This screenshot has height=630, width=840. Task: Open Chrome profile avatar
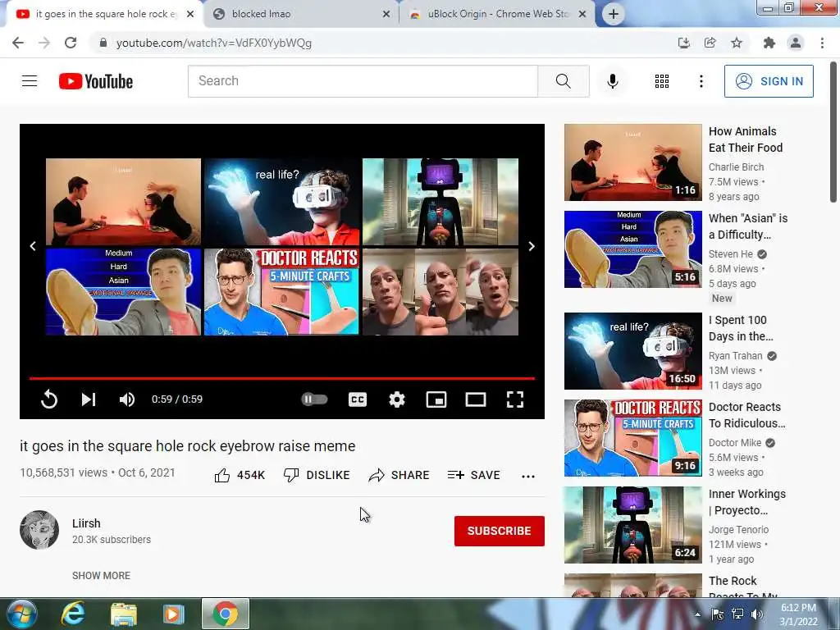796,43
